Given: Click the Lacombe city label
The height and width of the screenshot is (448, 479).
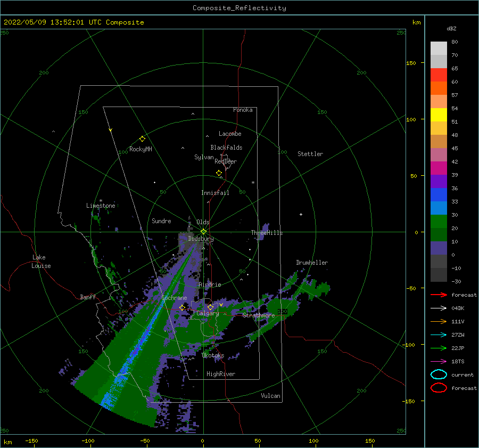Looking at the screenshot, I should click(230, 134).
